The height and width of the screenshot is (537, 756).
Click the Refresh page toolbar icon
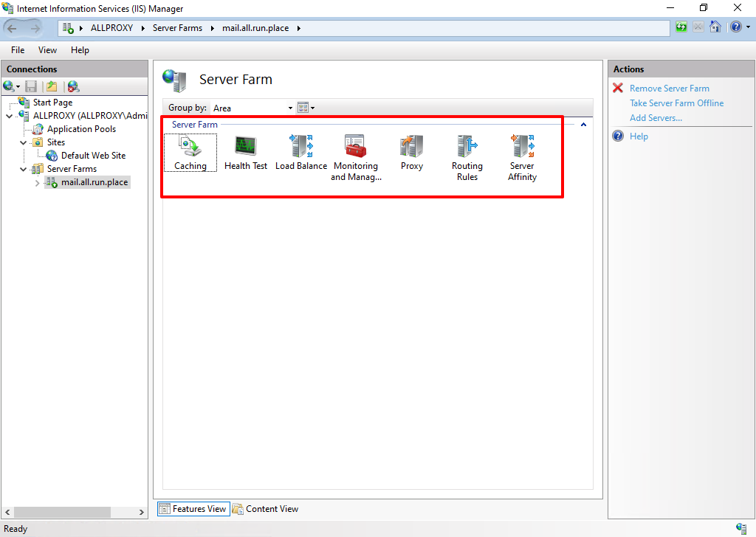point(681,27)
